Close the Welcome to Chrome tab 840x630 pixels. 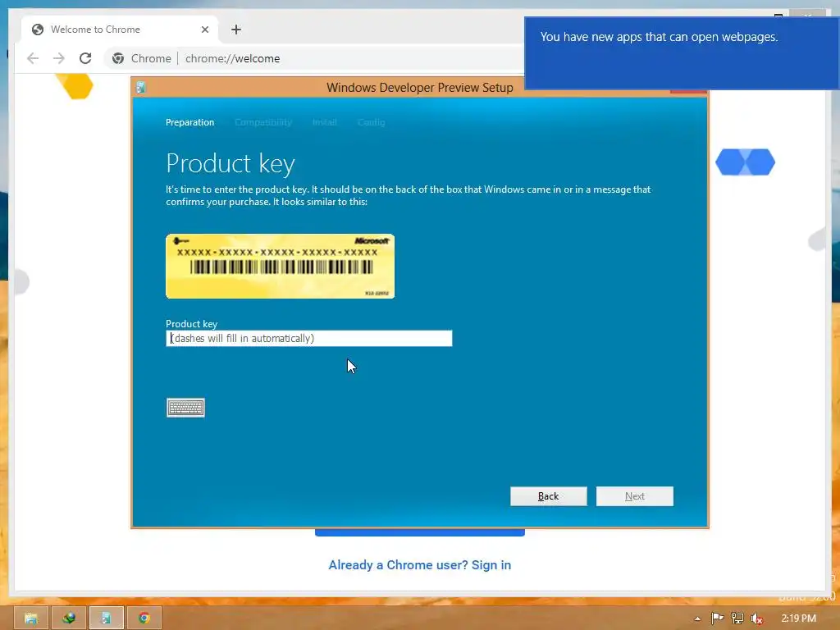[x=204, y=30]
